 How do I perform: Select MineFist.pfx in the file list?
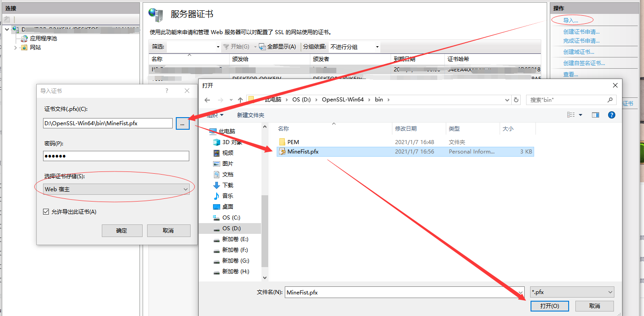303,152
